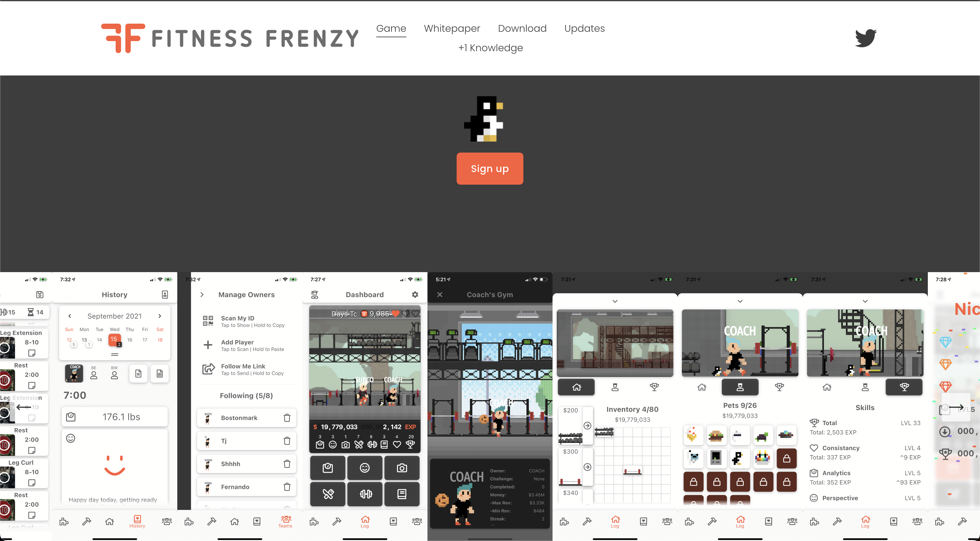This screenshot has height=541, width=980.
Task: Tap the camera icon on Dashboard
Action: (402, 466)
